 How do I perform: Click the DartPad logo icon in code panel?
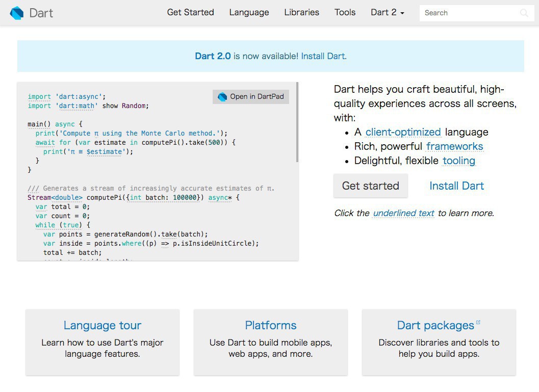click(222, 97)
